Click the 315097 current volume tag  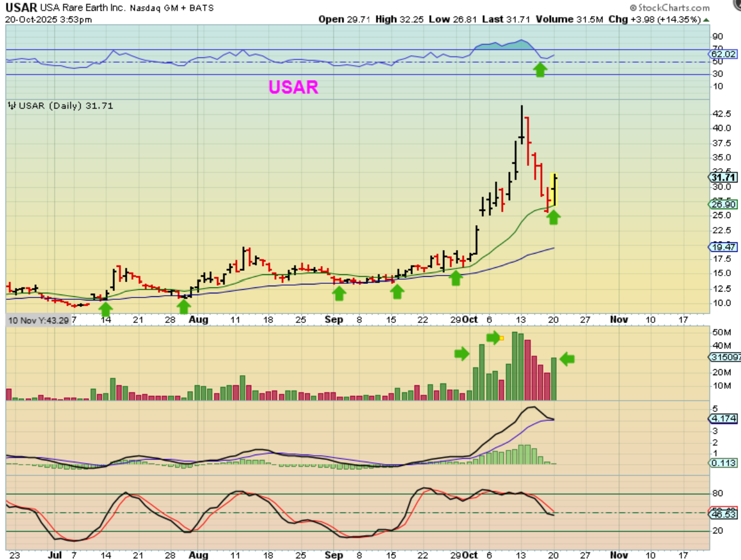tap(724, 357)
